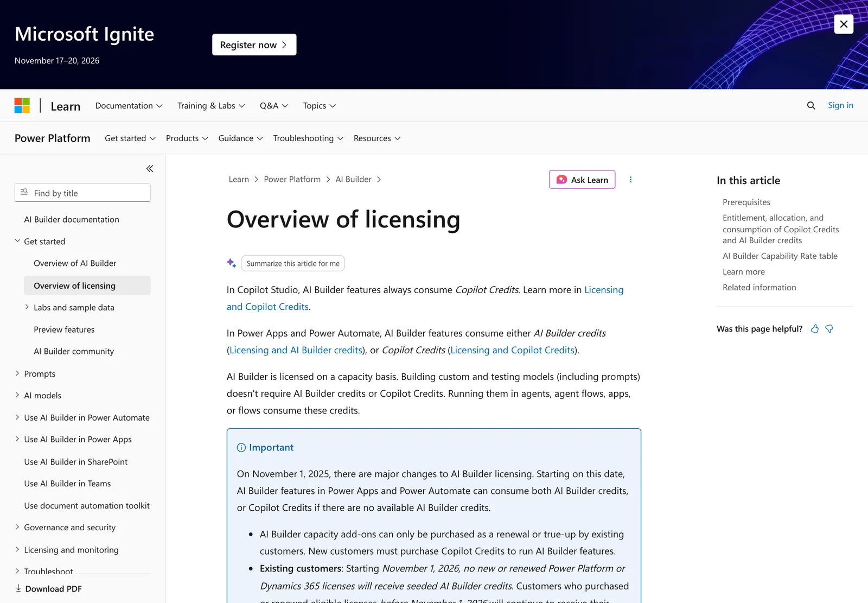Jump to AI Builder Capability Rate table
The height and width of the screenshot is (603, 868).
click(x=780, y=256)
